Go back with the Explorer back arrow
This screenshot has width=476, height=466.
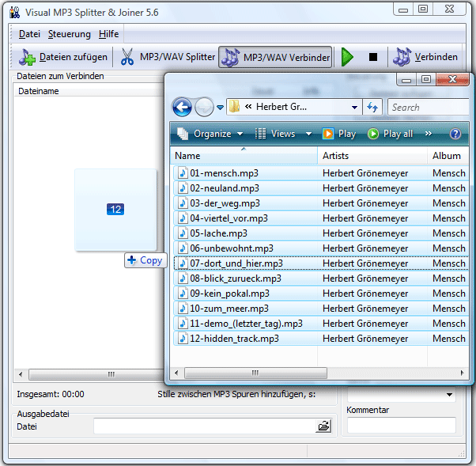(182, 107)
